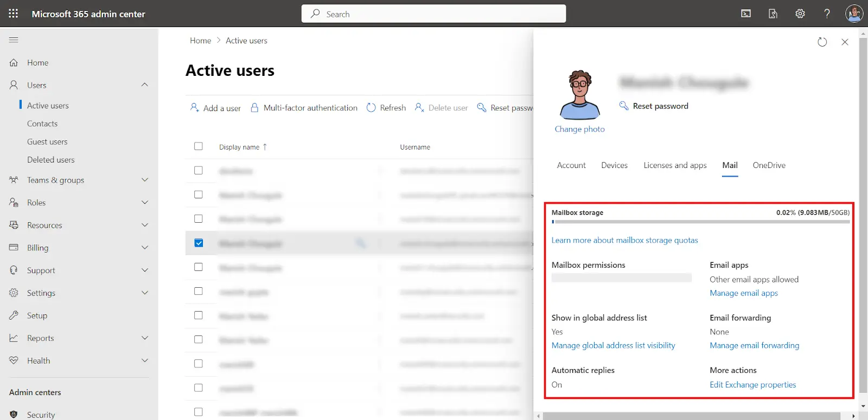
Task: Open Contacts in the sidebar
Action: [x=42, y=124]
